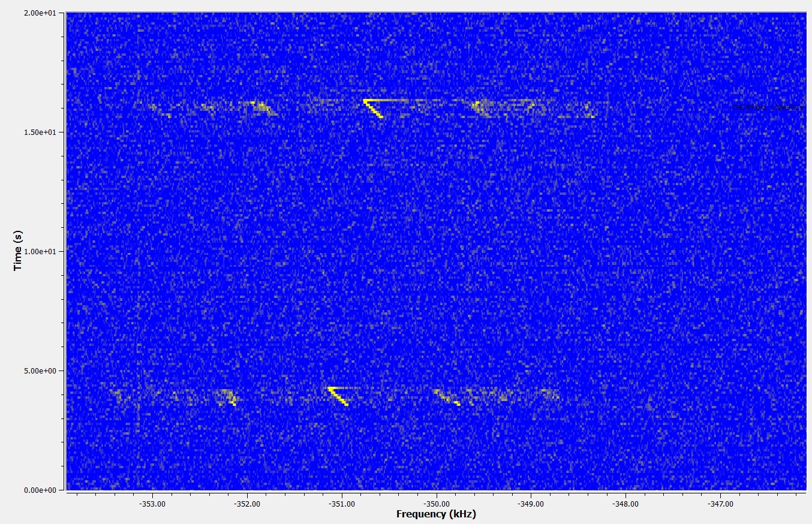The height and width of the screenshot is (524, 812).
Task: Select the Time (s) axis title
Action: 18,251
